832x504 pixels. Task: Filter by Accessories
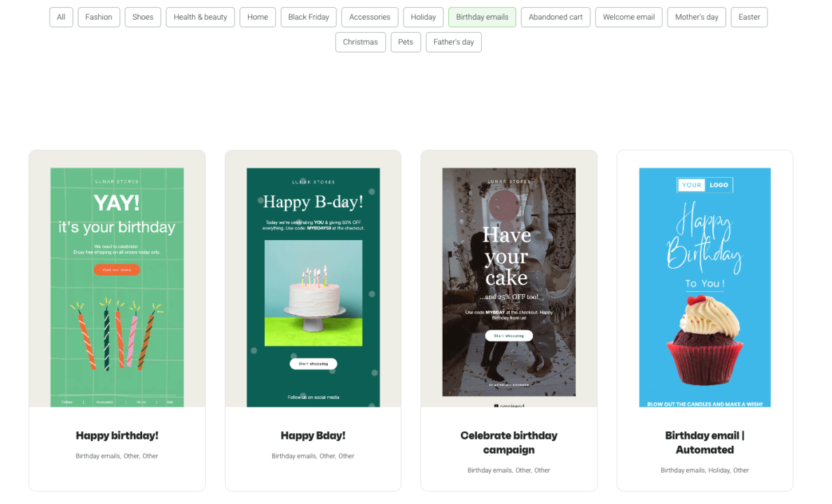[x=369, y=17]
